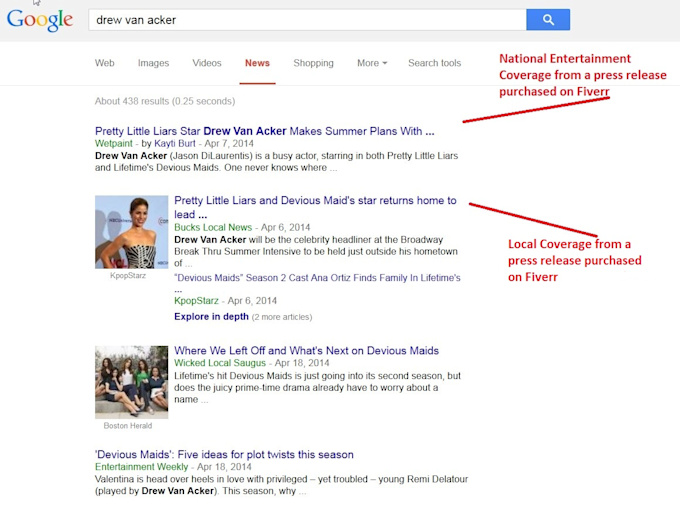680x510 pixels.
Task: Expand the More dropdown menu
Action: click(x=372, y=63)
